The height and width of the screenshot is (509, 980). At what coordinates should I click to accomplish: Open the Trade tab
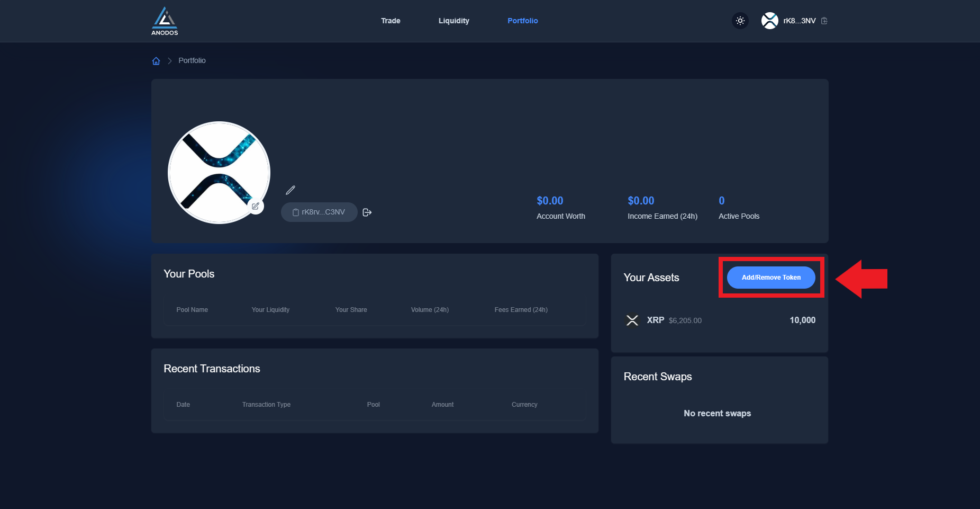click(391, 21)
